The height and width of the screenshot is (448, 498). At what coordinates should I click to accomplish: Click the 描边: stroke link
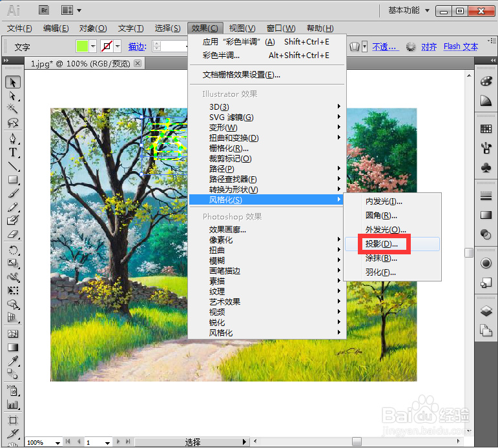click(x=137, y=46)
